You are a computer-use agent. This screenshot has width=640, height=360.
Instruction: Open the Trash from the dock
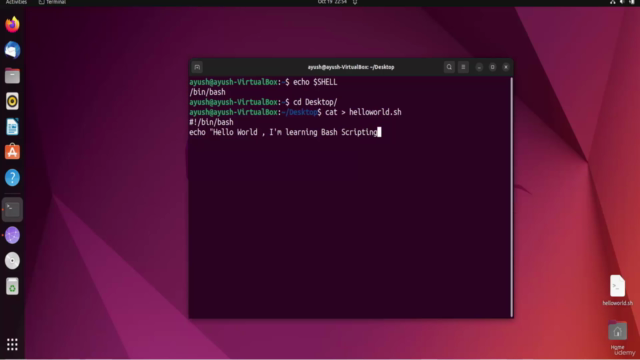[x=12, y=286]
